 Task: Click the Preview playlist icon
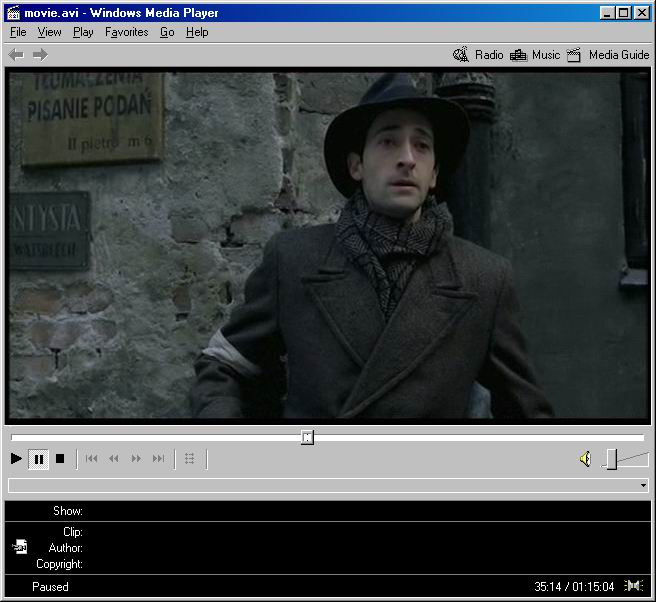[190, 459]
